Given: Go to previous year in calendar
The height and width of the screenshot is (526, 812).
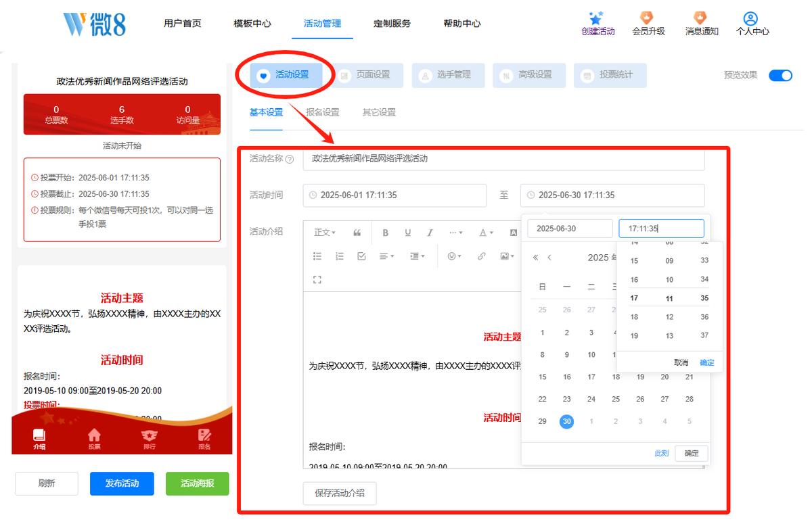Looking at the screenshot, I should (x=536, y=258).
